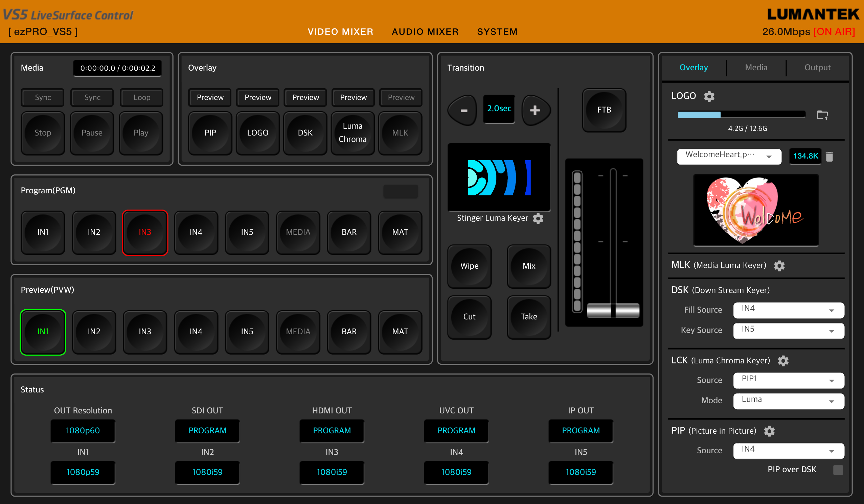
Task: Toggle the LOGO overlay on
Action: (x=258, y=133)
